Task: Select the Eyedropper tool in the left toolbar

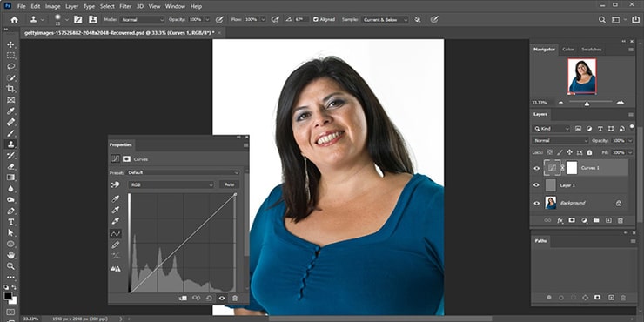Action: point(10,111)
